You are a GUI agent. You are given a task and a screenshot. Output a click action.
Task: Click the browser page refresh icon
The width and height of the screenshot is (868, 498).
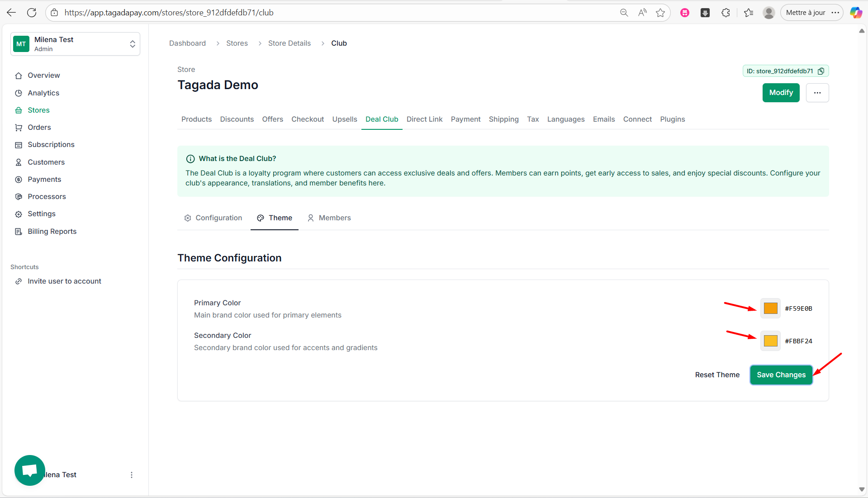(x=32, y=13)
